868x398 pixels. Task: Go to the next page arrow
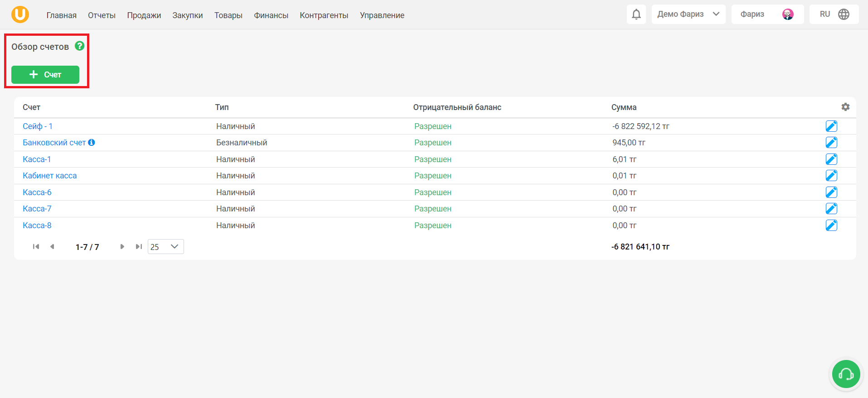point(122,246)
